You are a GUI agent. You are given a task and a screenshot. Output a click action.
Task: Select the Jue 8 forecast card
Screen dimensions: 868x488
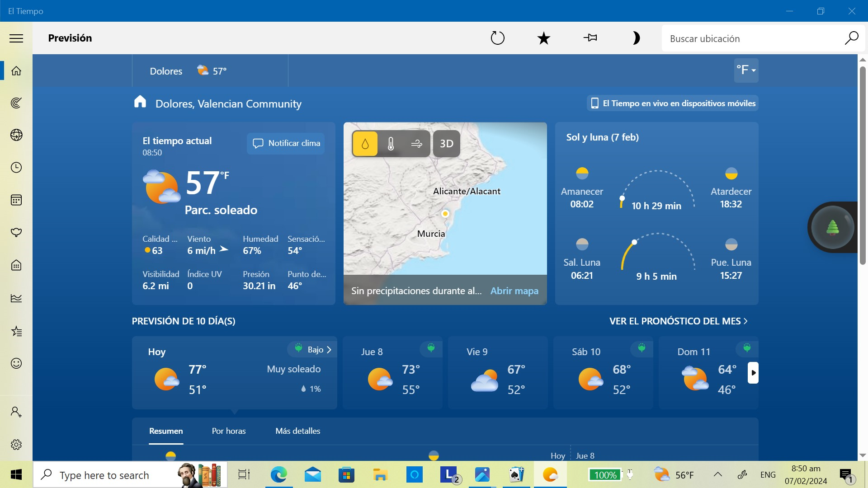click(392, 373)
